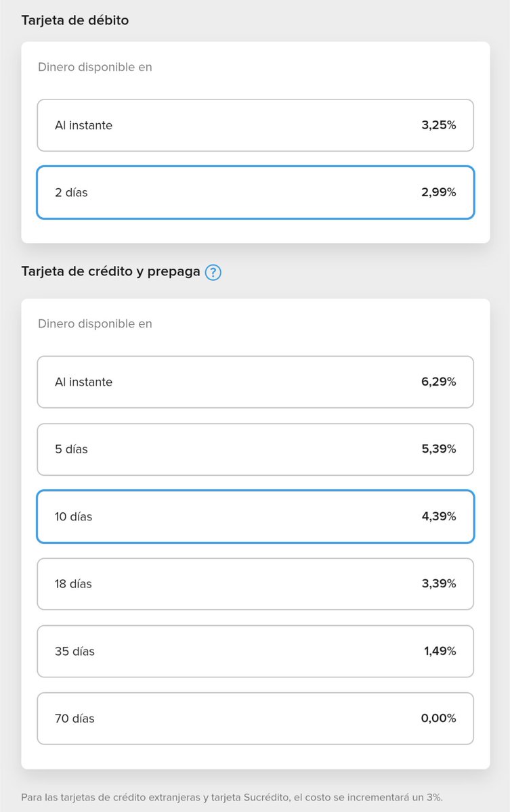Viewport: 510px width, 812px height.
Task: Choose the '35 días' availability option
Action: click(255, 652)
